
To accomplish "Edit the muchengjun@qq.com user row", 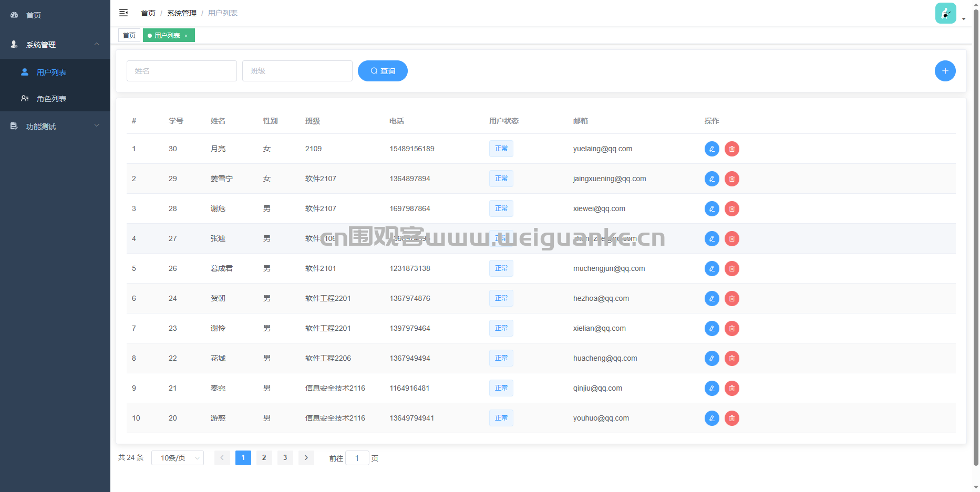I will [x=711, y=268].
